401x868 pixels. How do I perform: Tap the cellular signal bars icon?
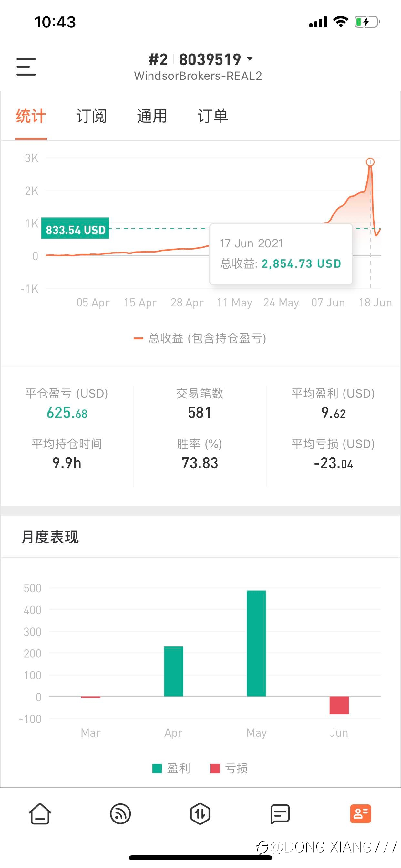(318, 22)
